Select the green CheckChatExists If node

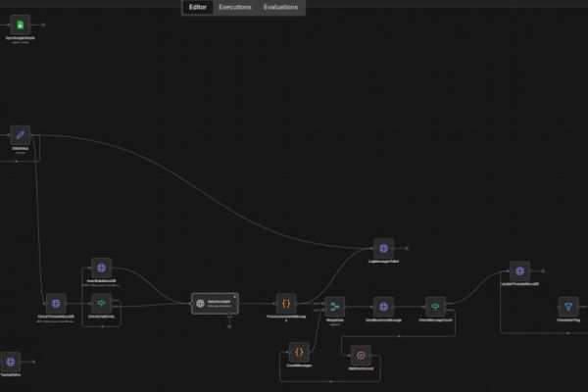point(101,304)
